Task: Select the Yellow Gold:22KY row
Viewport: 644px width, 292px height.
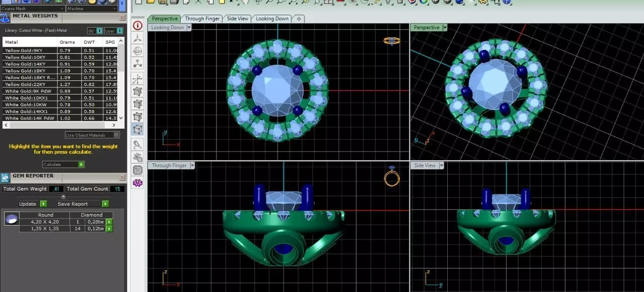Action: click(x=60, y=84)
